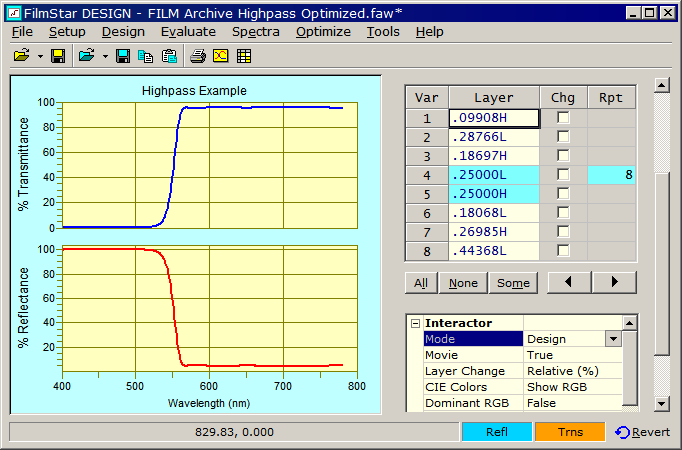682x450 pixels.
Task: Open the Tools menu
Action: (x=383, y=32)
